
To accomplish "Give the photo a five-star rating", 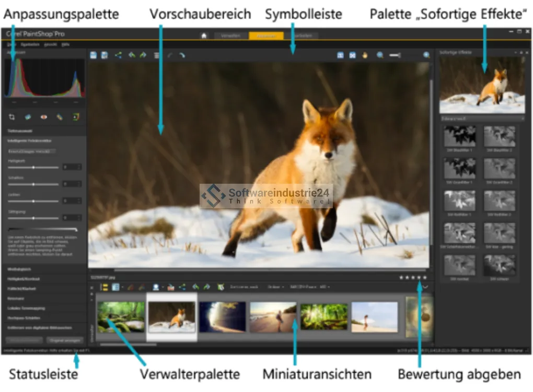I will point(425,277).
